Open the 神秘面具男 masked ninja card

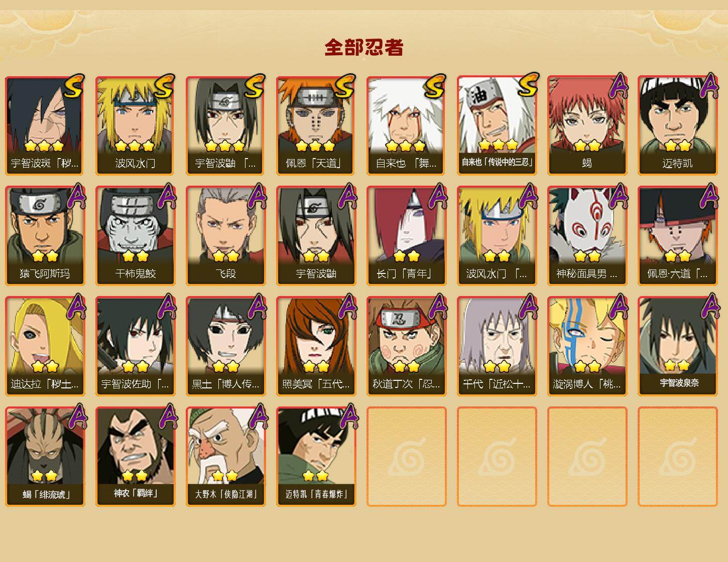pos(587,236)
